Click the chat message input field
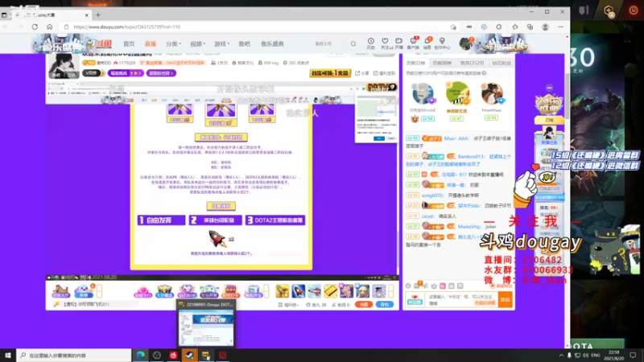Screen dimensions: 644x362 (461, 299)
